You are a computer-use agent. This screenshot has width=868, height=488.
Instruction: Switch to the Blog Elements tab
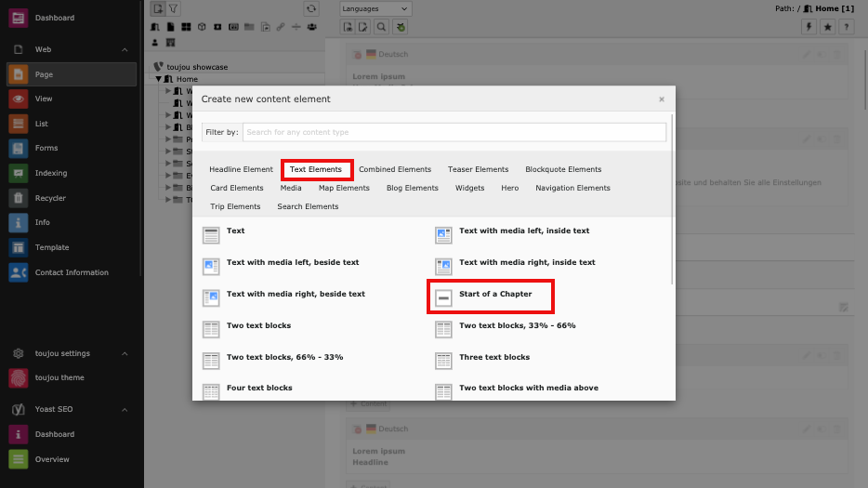[412, 188]
